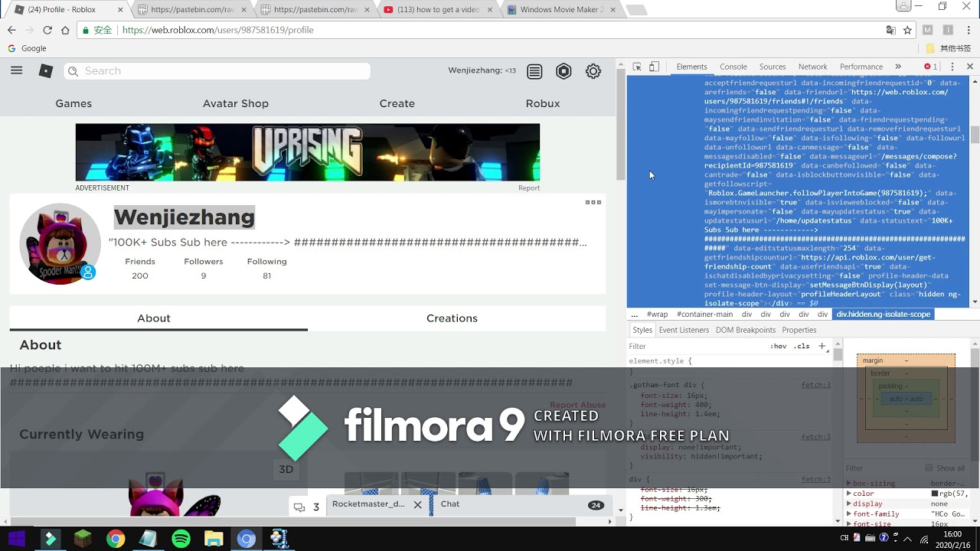Screen dimensions: 980x551
Task: Click the browser home icon
Action: click(x=65, y=30)
